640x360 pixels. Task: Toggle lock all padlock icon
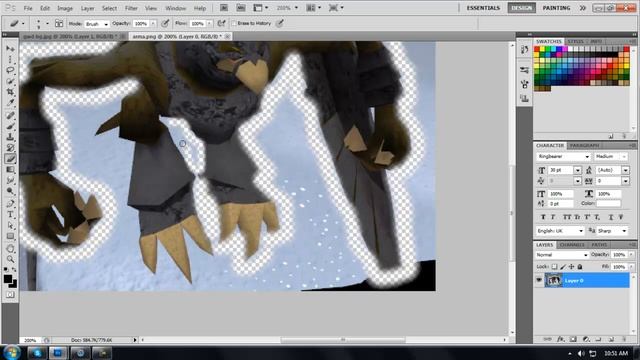pyautogui.click(x=580, y=267)
